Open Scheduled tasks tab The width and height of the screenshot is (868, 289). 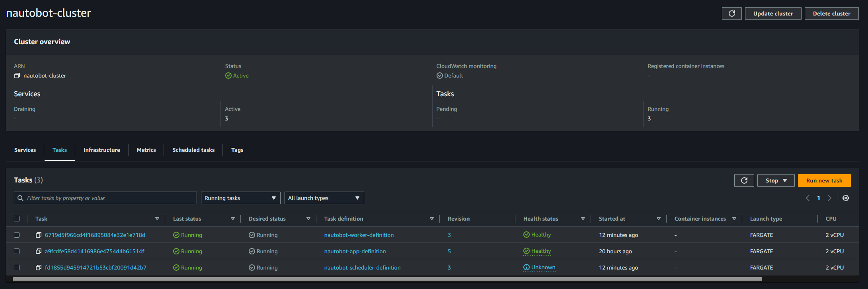193,150
